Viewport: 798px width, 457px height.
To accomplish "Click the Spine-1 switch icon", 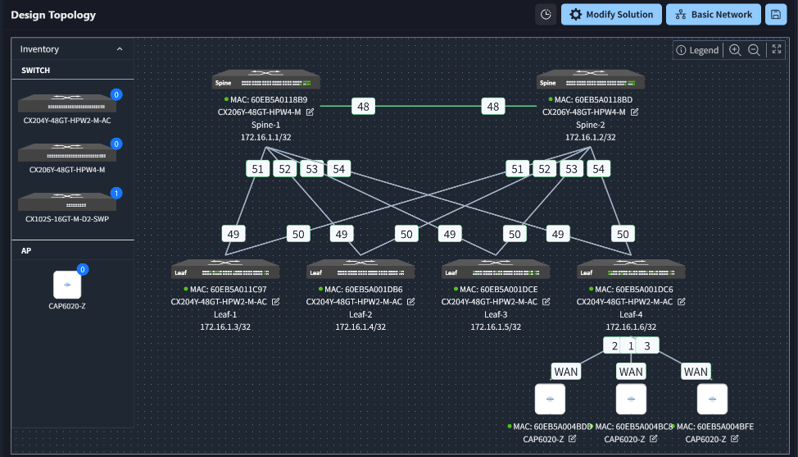I will [266, 80].
